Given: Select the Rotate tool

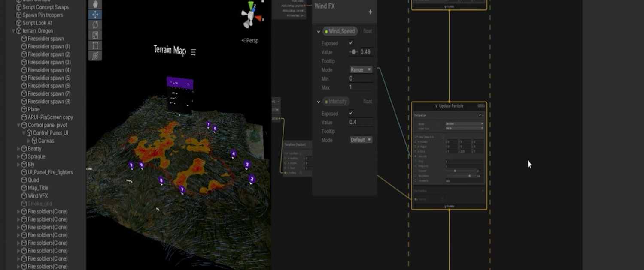Looking at the screenshot, I should (x=95, y=25).
